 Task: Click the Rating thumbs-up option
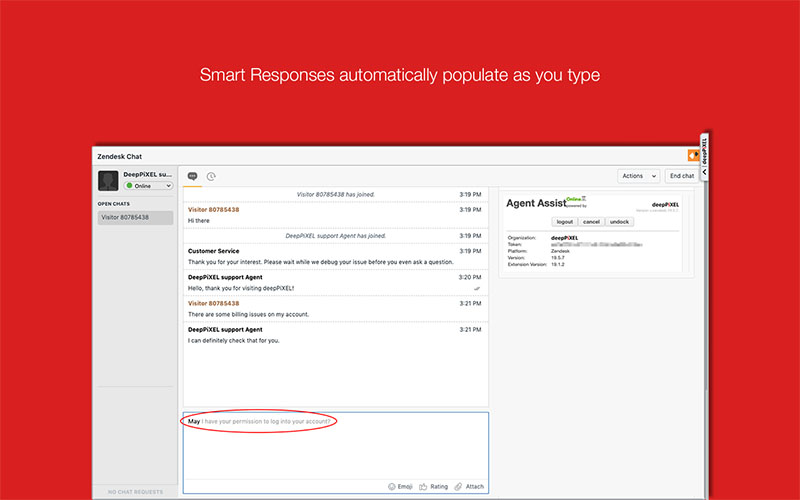(x=433, y=487)
